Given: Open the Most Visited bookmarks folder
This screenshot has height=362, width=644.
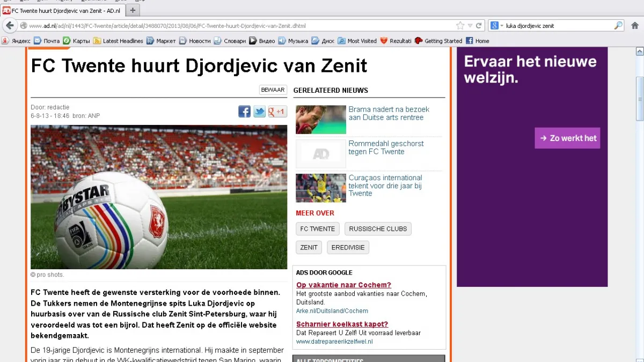Looking at the screenshot, I should tap(357, 41).
